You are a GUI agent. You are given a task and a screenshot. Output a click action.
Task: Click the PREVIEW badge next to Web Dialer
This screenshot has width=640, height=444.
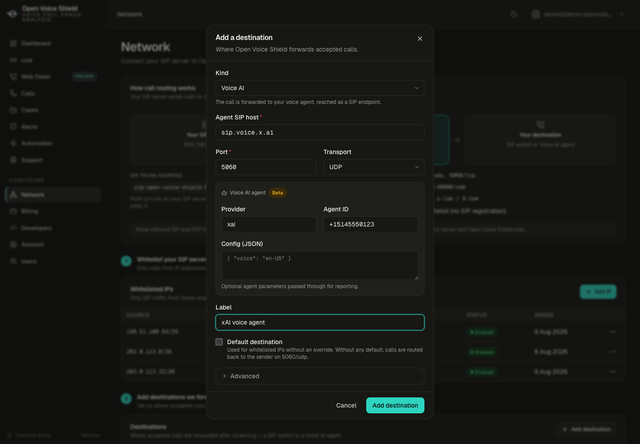coord(84,76)
